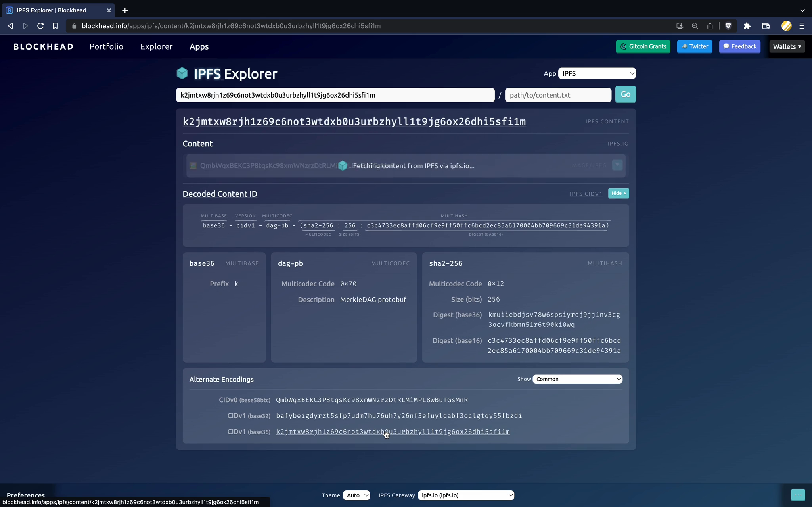Click the Preferences label
The image size is (812, 507).
[x=26, y=495]
